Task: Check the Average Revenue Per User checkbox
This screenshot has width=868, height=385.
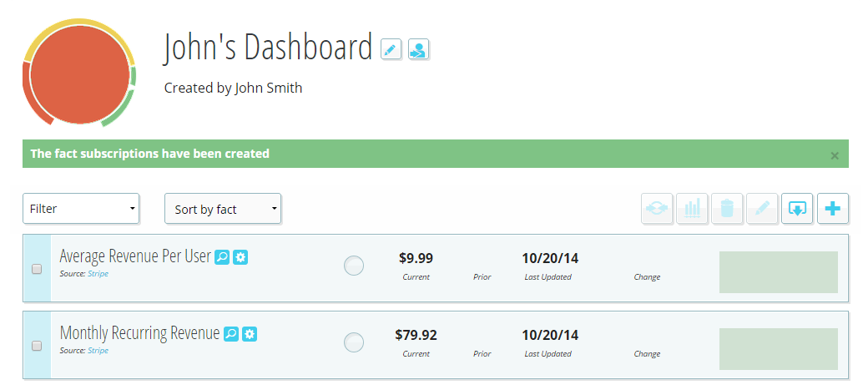Action: coord(37,269)
